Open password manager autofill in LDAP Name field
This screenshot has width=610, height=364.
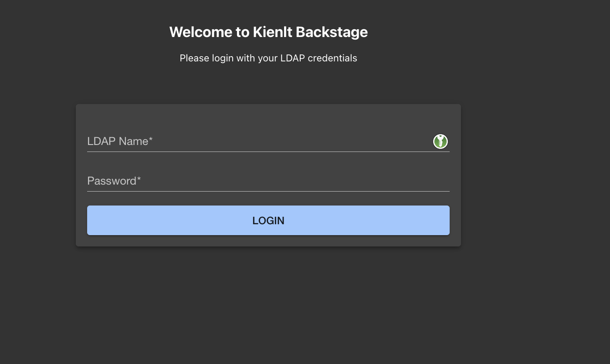tap(441, 142)
